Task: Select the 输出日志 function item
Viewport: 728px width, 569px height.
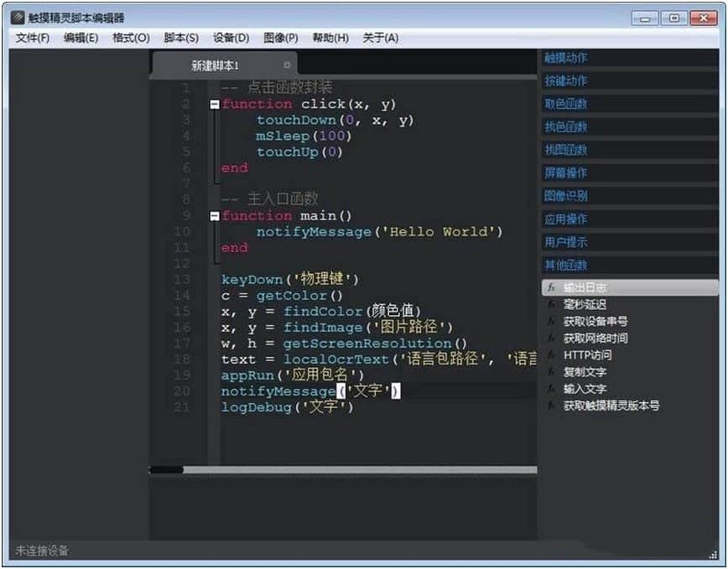Action: (x=630, y=287)
